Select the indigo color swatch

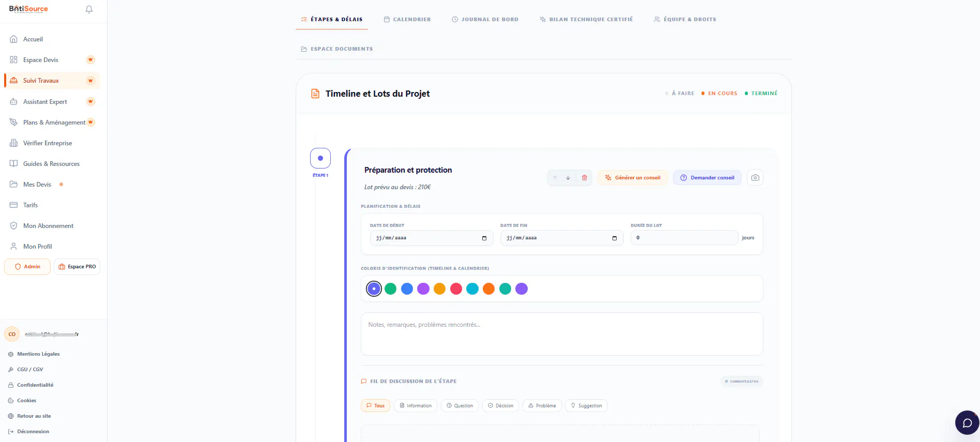[x=374, y=289]
